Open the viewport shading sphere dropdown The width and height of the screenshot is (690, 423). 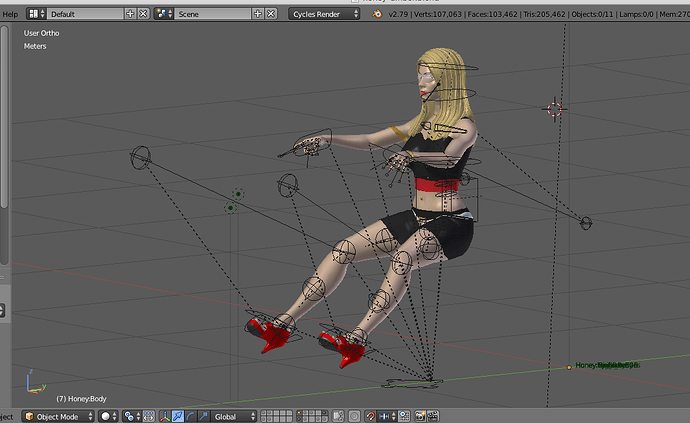point(108,416)
